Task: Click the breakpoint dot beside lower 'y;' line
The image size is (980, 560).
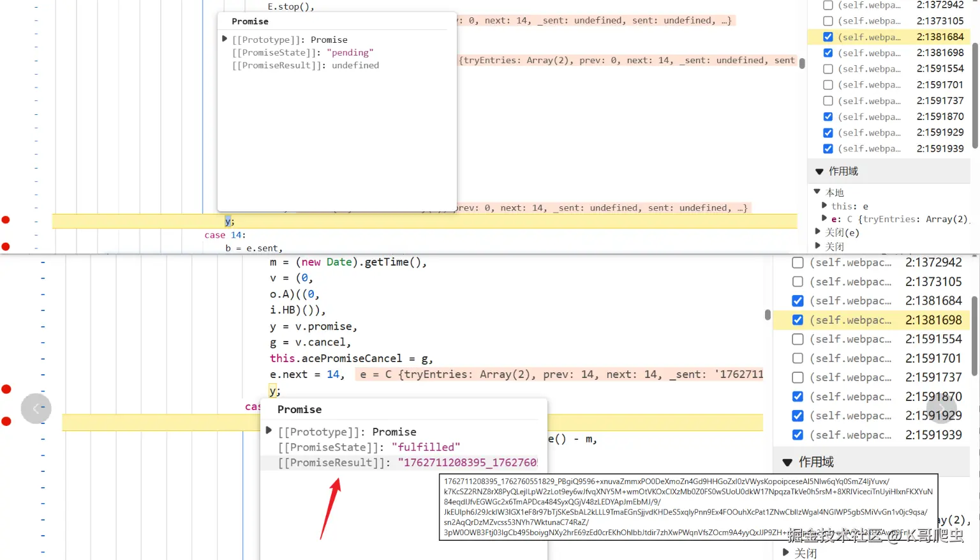Action: [x=6, y=389]
